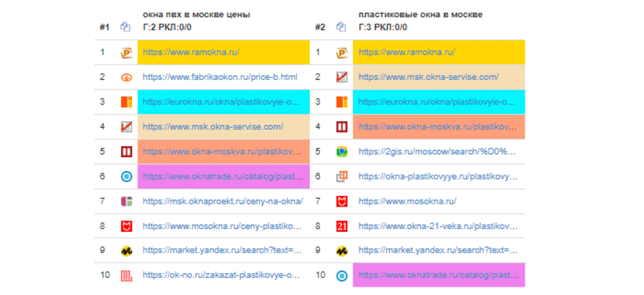This screenshot has width=644, height=295.
Task: Click the '#2' column label
Action: click(x=320, y=27)
